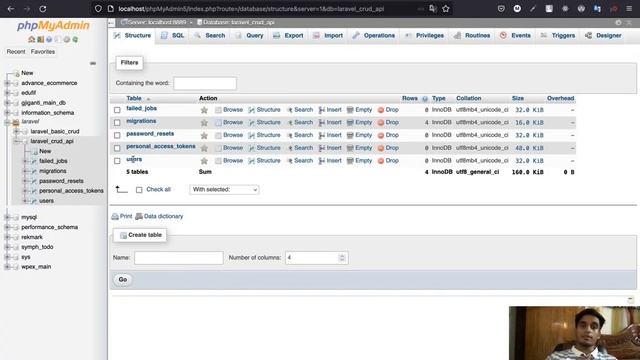Sort by Size column header

tap(518, 98)
